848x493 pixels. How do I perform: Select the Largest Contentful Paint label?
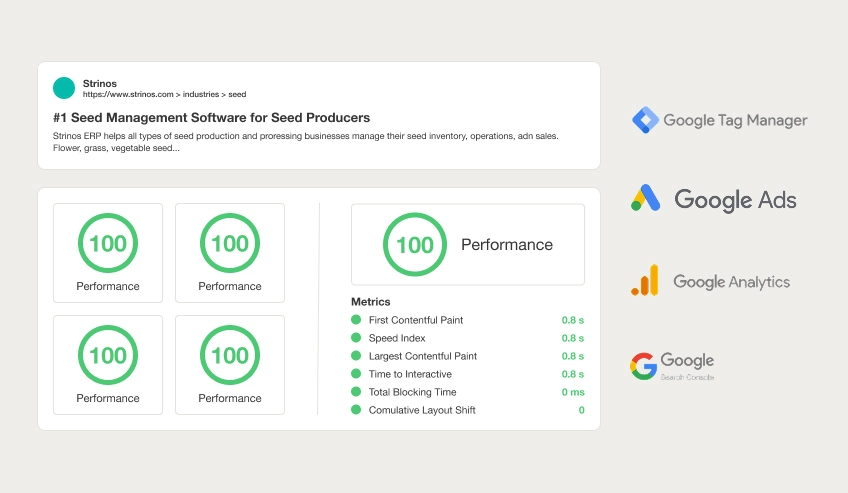point(423,356)
